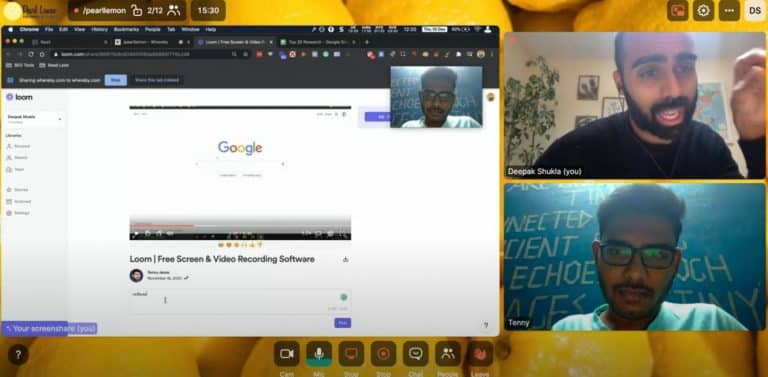Open the Whereby settings gear
This screenshot has height=377, width=768.
tap(703, 11)
